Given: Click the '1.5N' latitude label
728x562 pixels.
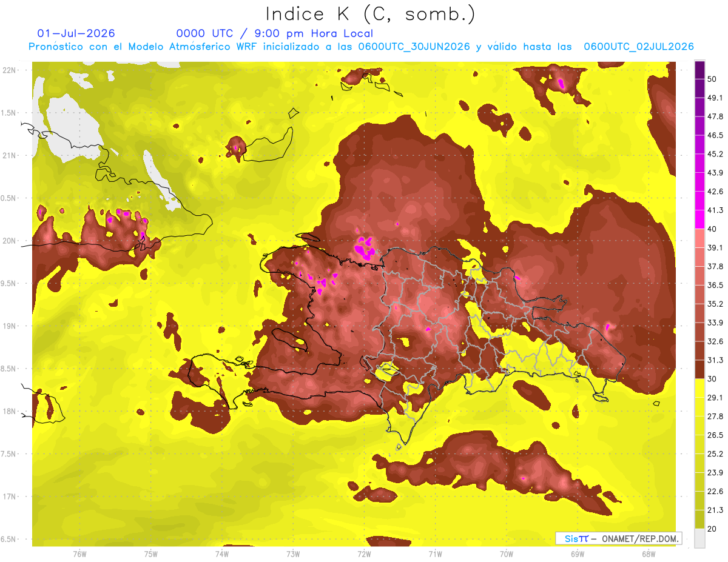Looking at the screenshot, I should click(8, 113).
